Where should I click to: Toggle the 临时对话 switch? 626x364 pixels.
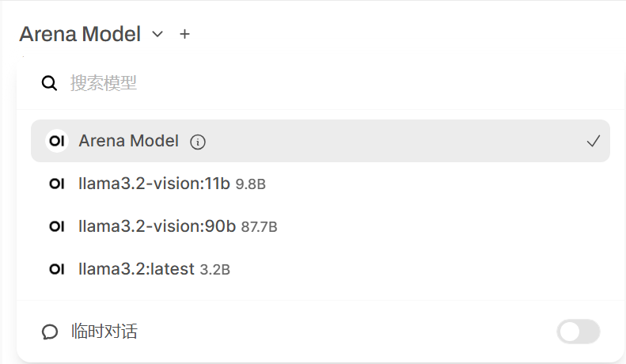[x=579, y=332]
